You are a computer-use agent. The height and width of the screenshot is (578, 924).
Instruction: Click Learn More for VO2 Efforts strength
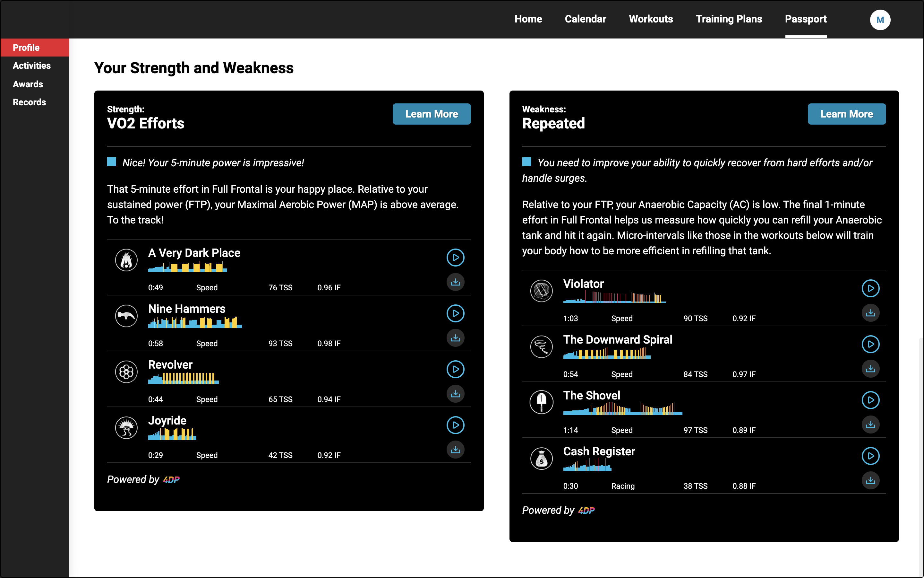pos(432,114)
